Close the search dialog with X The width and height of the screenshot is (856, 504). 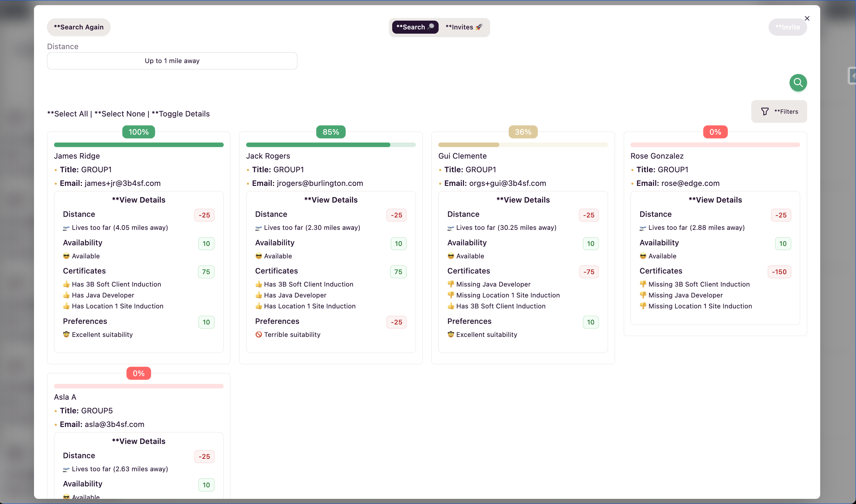807,18
